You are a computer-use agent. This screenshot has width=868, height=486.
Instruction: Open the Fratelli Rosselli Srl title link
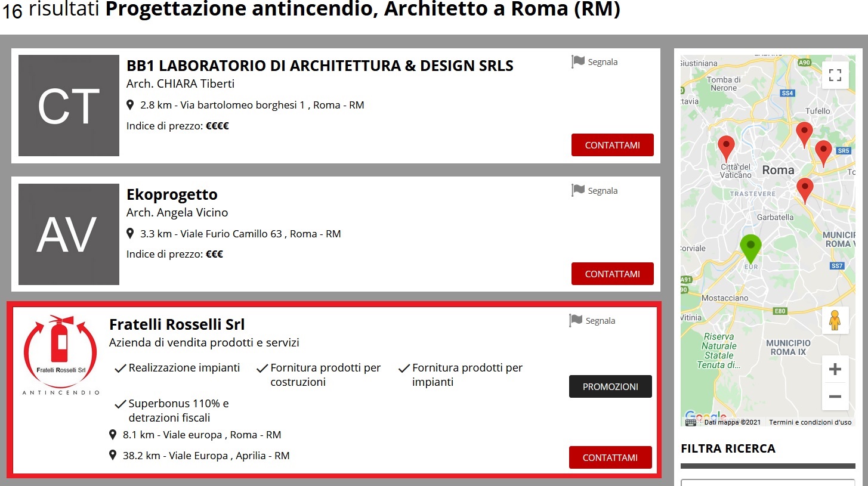point(177,324)
